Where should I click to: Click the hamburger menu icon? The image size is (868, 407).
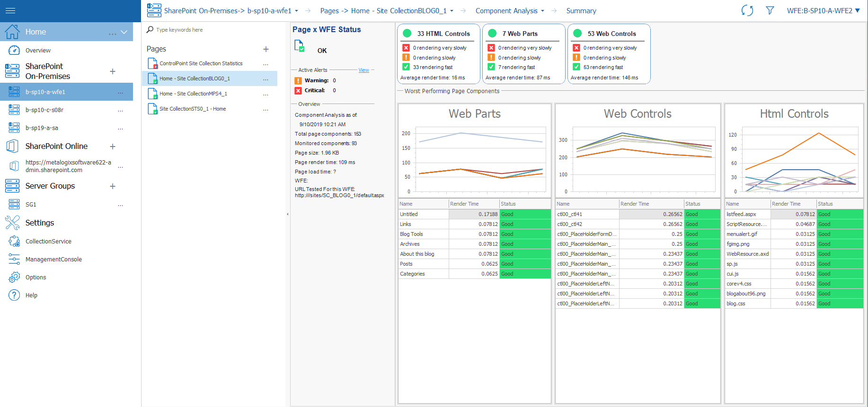[10, 10]
